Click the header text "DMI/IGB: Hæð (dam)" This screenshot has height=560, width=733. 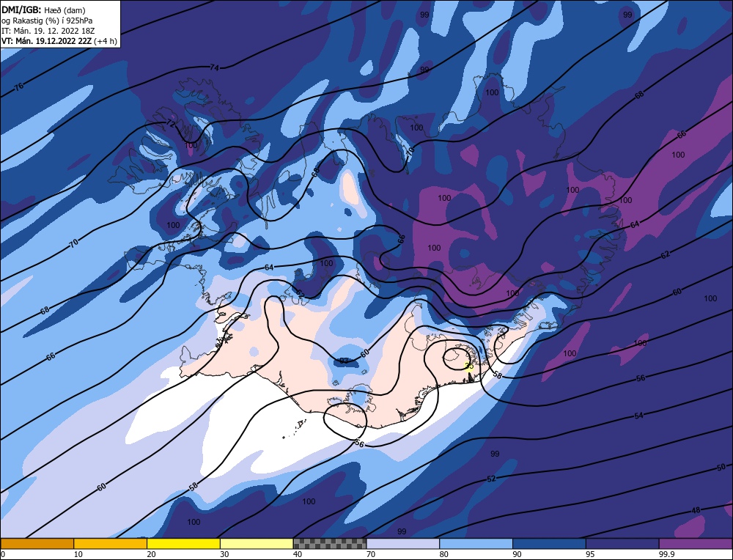(43, 10)
